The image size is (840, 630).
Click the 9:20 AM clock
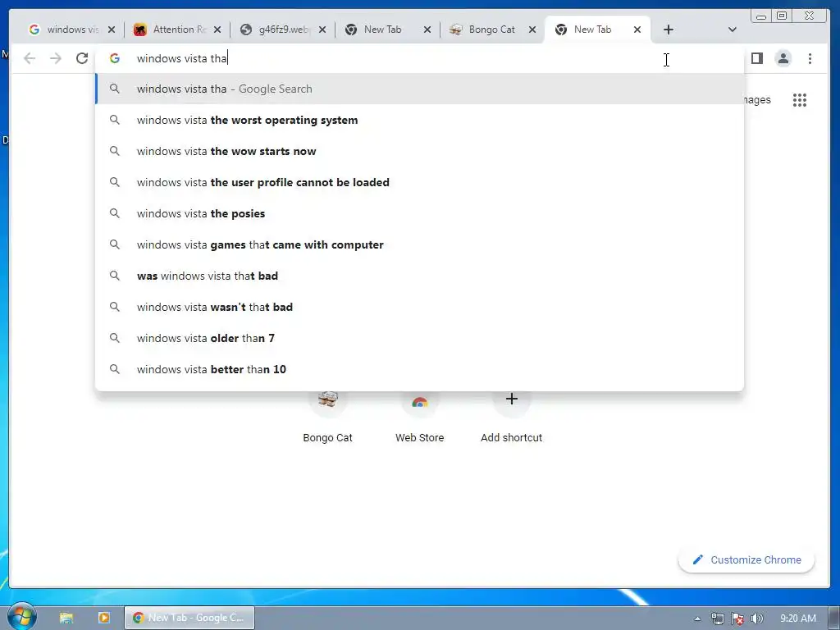coord(797,619)
